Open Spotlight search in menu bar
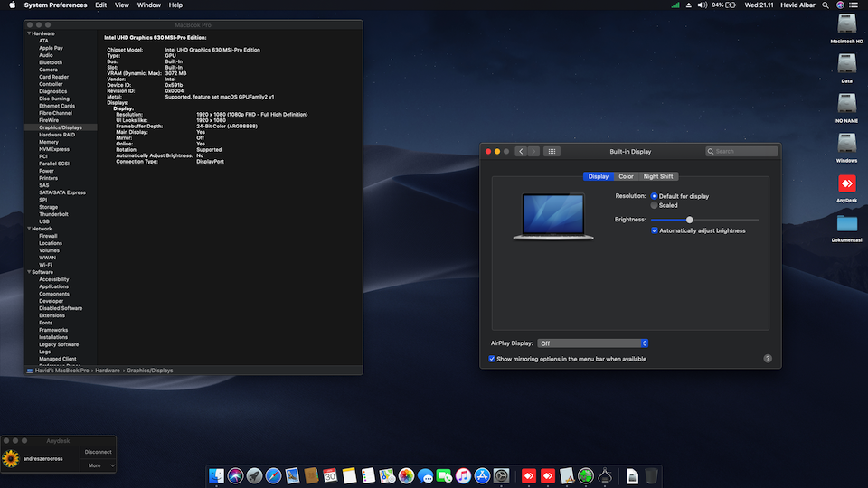 point(826,5)
